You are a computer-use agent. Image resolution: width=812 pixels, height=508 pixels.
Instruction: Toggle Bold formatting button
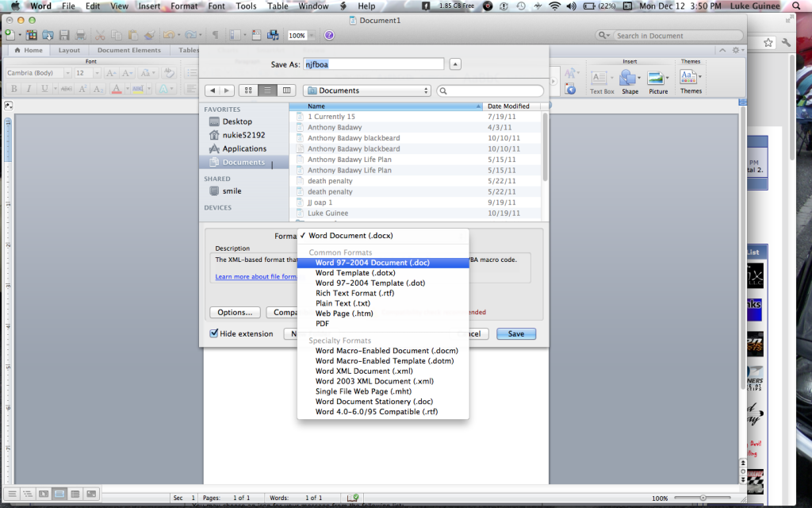point(14,89)
